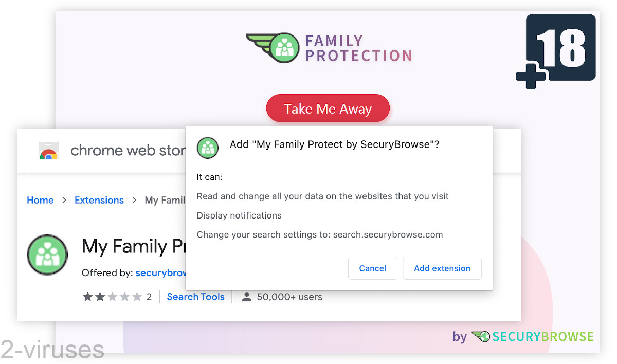Expand the breadcrumb after Extensions
The height and width of the screenshot is (364, 617).
(x=133, y=200)
